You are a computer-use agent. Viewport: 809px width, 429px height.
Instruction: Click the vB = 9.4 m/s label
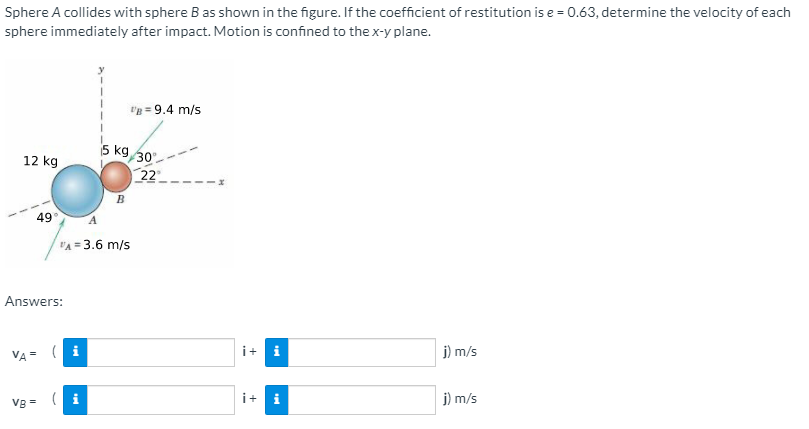point(165,109)
